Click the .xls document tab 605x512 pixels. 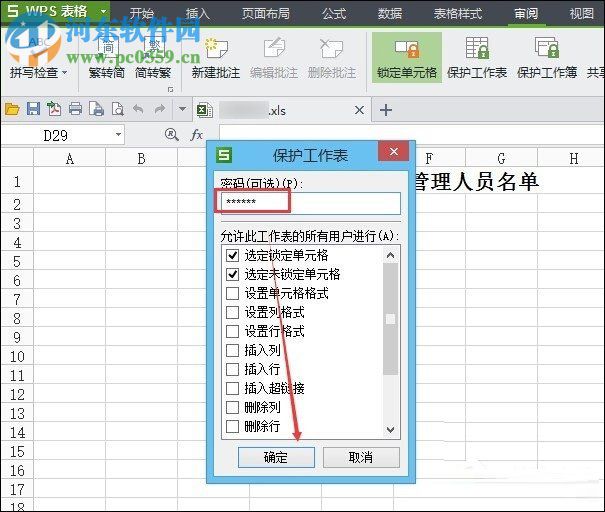(x=282, y=110)
